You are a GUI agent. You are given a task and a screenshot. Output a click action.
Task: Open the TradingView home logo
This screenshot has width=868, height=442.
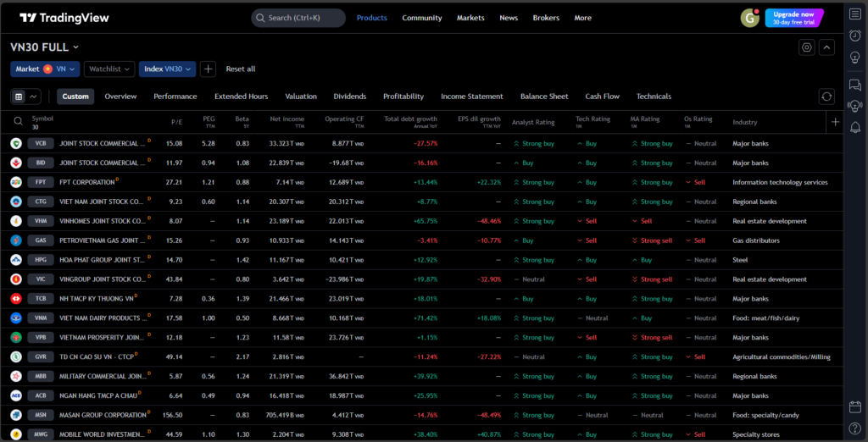(64, 18)
